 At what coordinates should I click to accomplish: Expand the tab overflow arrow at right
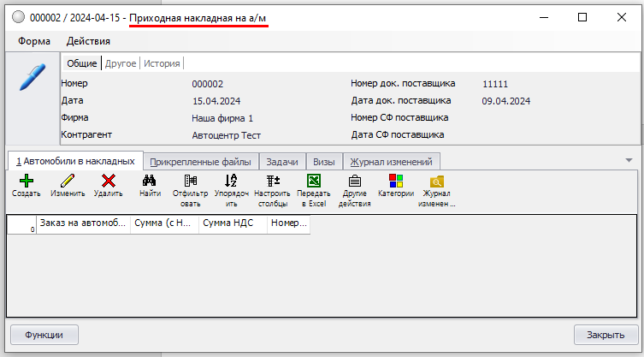(x=629, y=160)
